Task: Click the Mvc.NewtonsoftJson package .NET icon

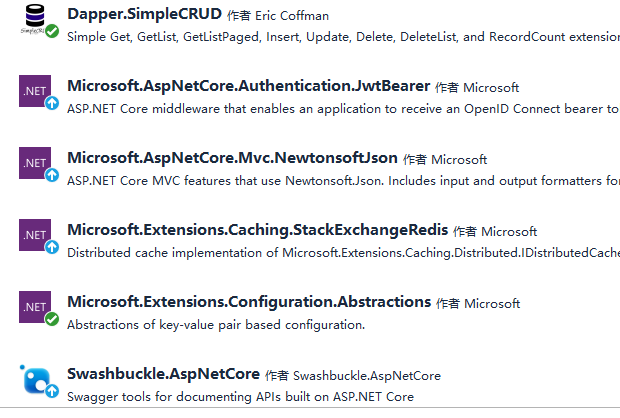Action: click(34, 162)
